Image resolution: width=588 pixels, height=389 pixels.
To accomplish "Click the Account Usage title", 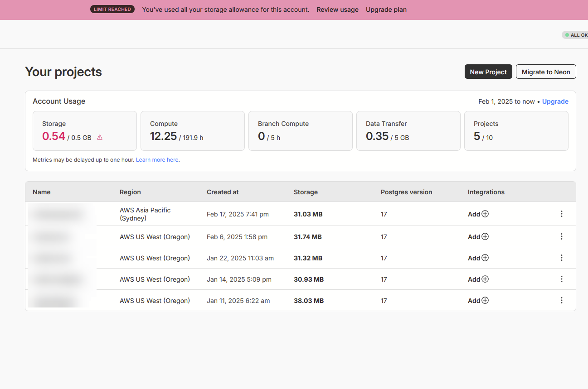I will pyautogui.click(x=59, y=101).
